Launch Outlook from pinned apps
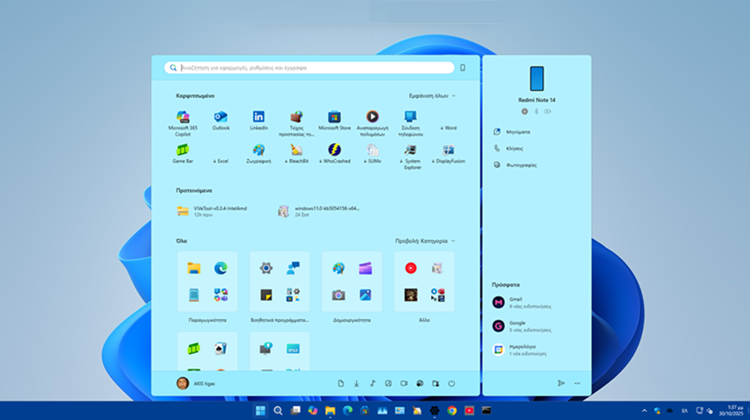 221,121
